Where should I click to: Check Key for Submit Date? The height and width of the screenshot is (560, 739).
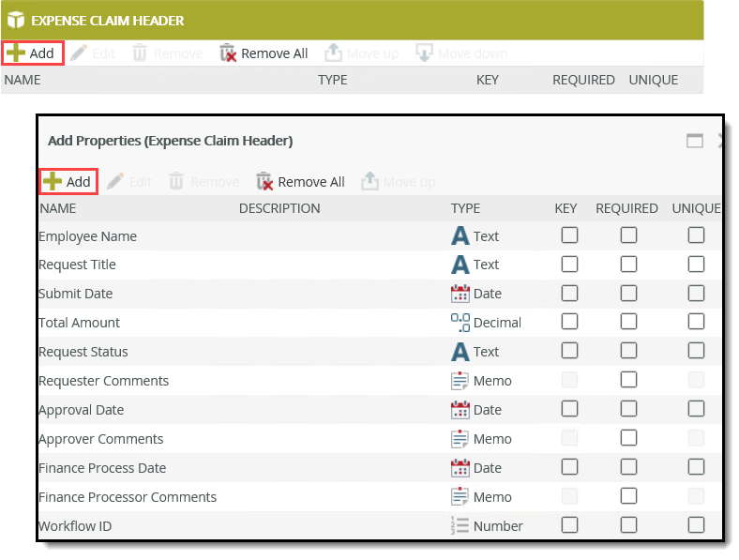click(x=569, y=294)
